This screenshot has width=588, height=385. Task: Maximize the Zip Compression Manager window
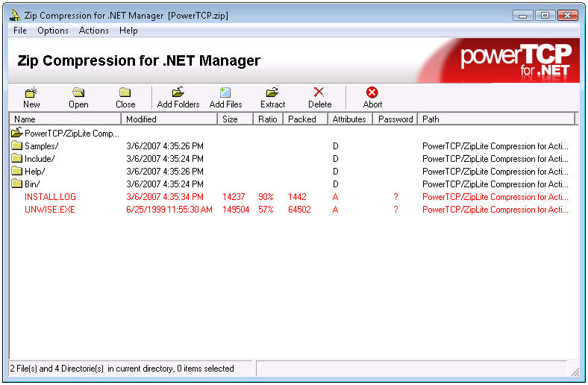point(545,16)
